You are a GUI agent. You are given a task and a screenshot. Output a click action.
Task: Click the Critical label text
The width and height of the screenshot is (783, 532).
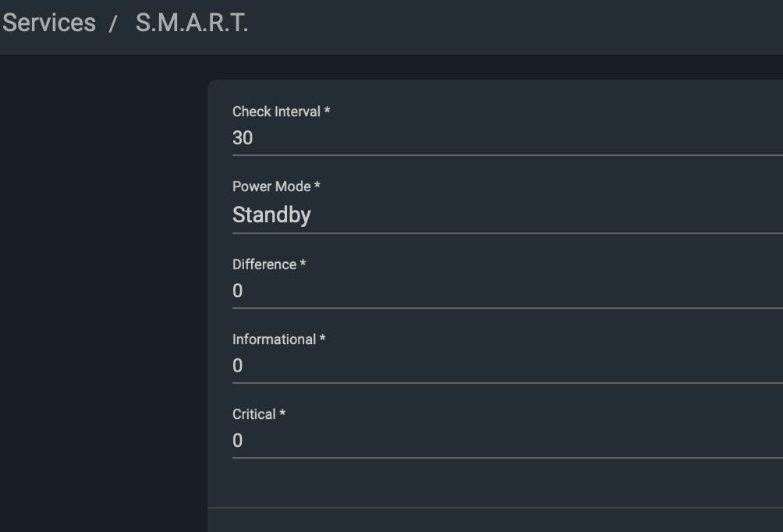pos(254,414)
